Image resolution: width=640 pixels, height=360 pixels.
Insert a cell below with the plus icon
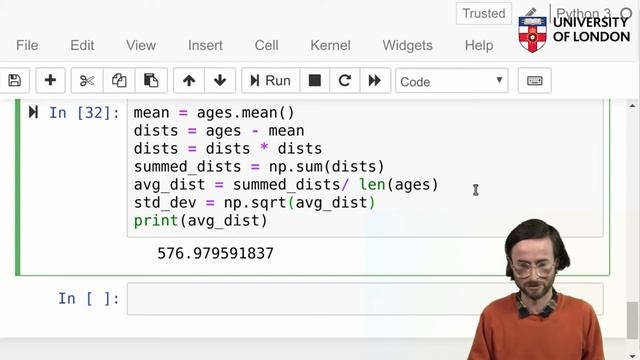click(x=50, y=80)
